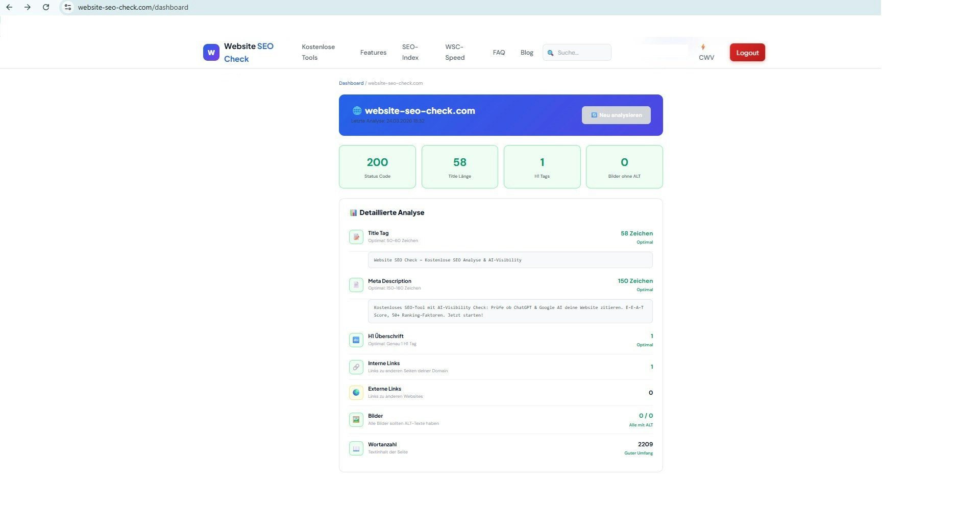Click the CWV lightning bolt icon
Image resolution: width=980 pixels, height=527 pixels.
tap(703, 47)
